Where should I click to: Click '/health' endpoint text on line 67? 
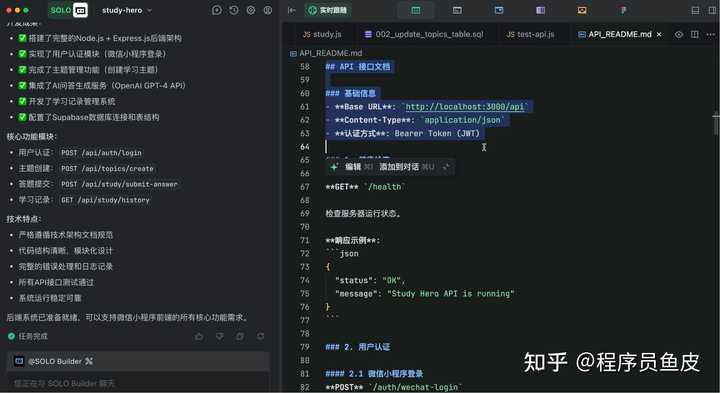click(384, 187)
